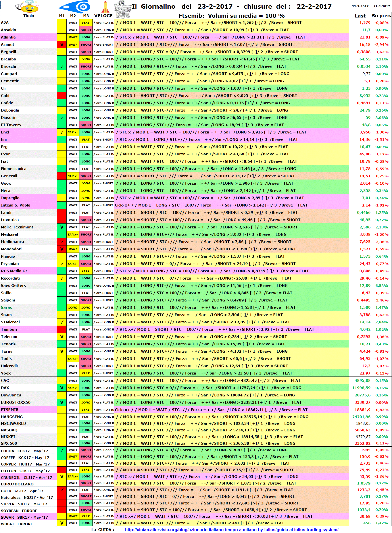Select the Last column header
392x533 pixels.
[x=360, y=16]
